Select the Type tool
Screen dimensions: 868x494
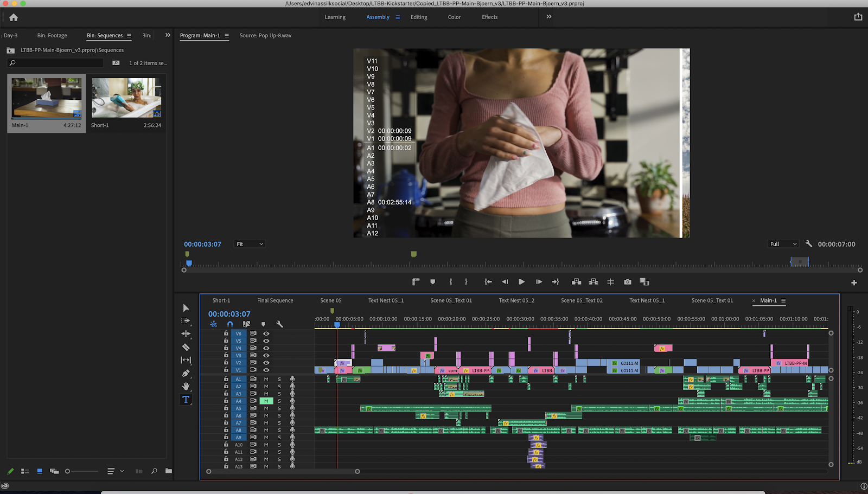pos(186,400)
